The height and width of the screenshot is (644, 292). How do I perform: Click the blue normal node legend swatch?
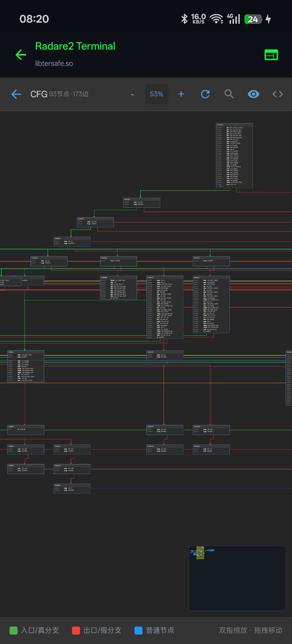[138, 630]
